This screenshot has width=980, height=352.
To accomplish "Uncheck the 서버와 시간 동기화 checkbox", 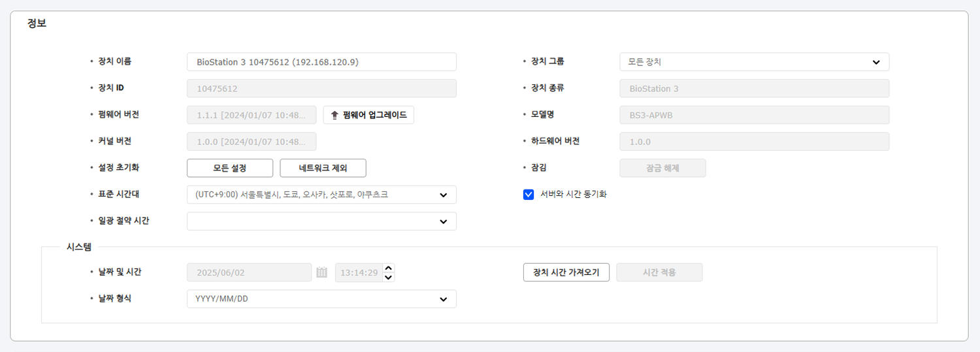I will tap(529, 194).
